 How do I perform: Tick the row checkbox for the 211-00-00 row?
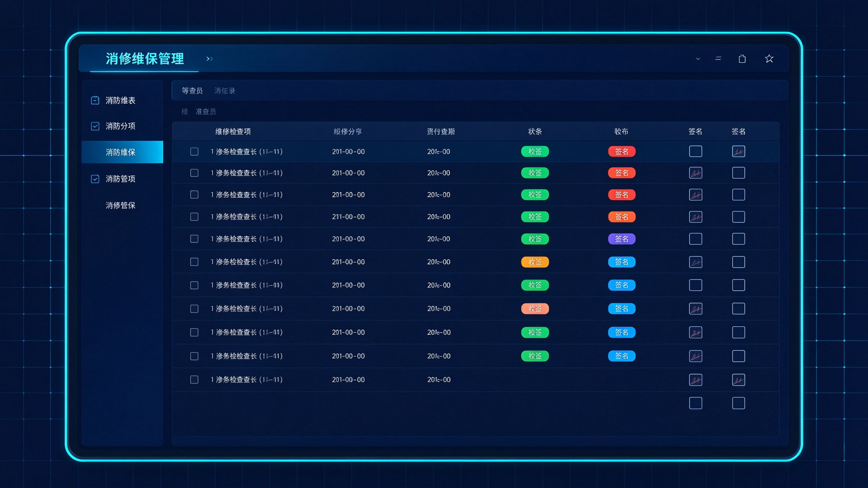pyautogui.click(x=194, y=217)
